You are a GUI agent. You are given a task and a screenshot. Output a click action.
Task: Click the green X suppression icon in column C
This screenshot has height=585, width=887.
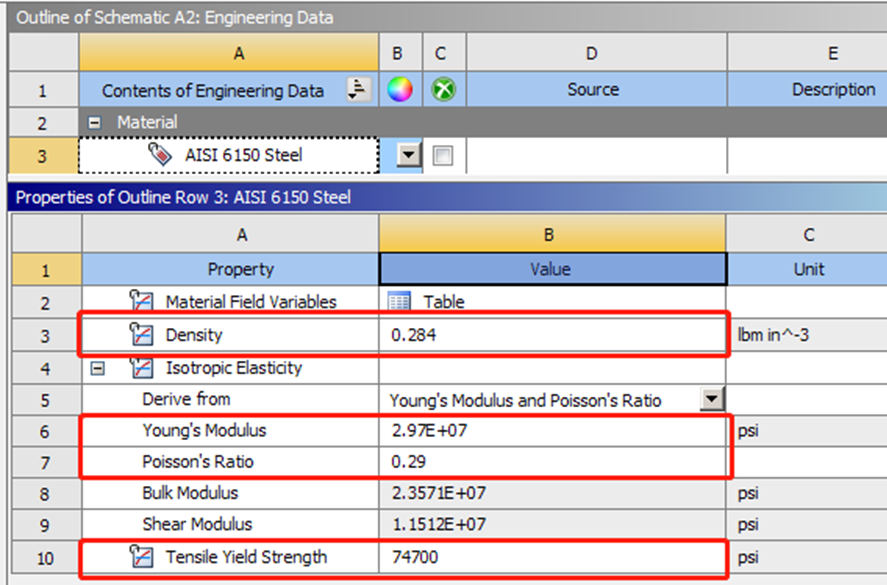point(444,89)
